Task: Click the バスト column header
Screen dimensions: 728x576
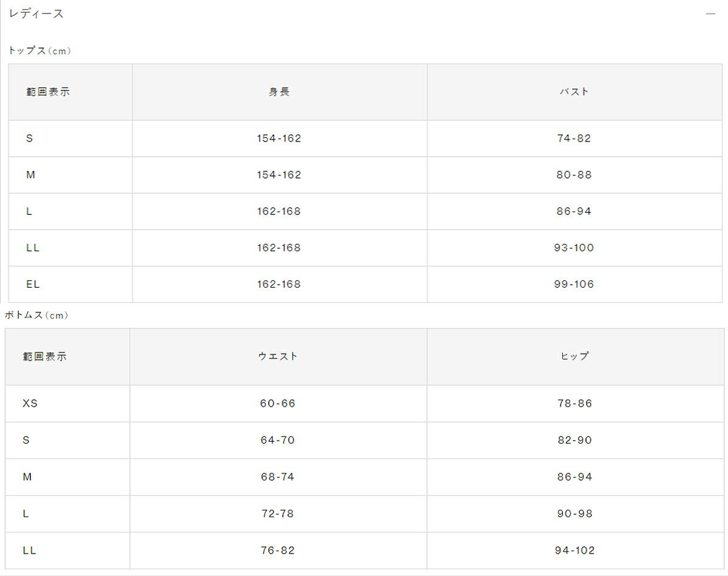Action: [574, 92]
